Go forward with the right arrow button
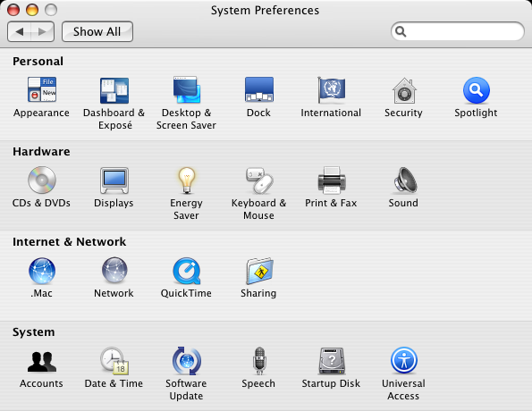Image resolution: width=532 pixels, height=411 pixels. tap(42, 31)
